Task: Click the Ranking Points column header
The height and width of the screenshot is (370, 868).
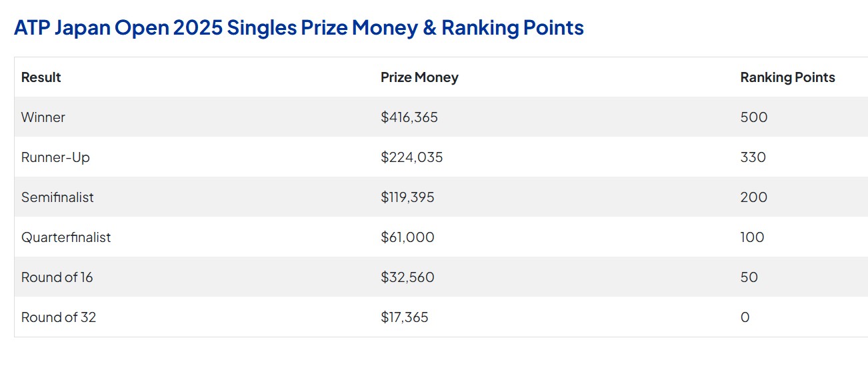Action: pyautogui.click(x=787, y=77)
